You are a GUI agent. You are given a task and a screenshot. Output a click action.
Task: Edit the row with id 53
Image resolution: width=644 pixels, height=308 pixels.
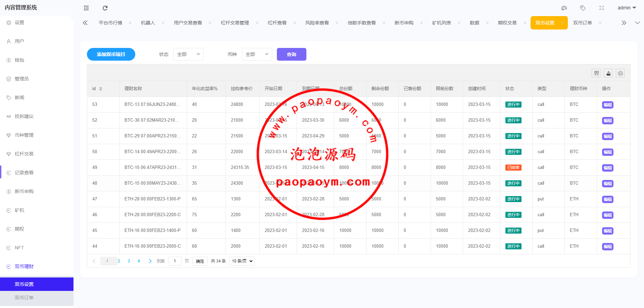(608, 105)
